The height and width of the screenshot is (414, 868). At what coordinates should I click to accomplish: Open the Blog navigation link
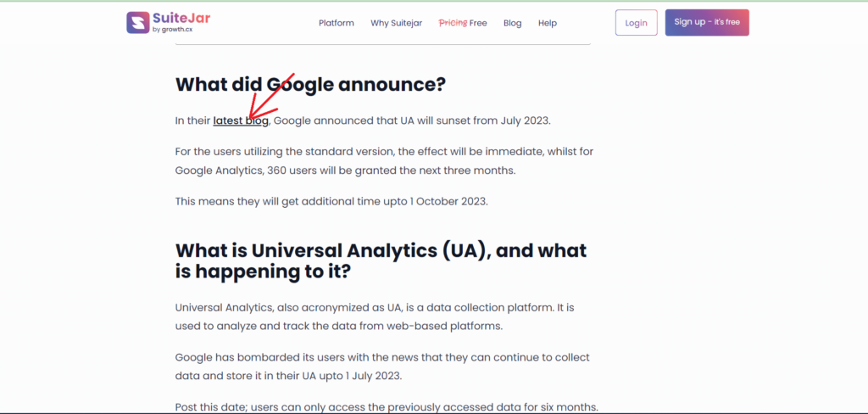[513, 23]
